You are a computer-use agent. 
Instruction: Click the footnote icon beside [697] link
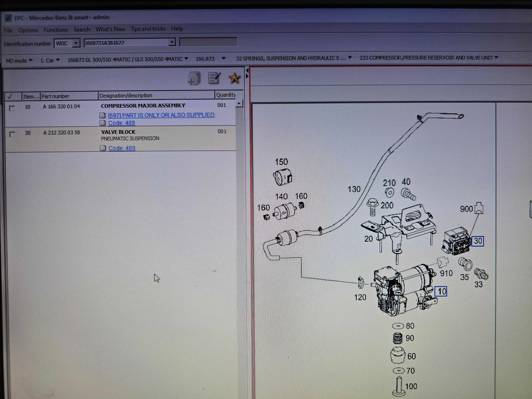(x=102, y=115)
